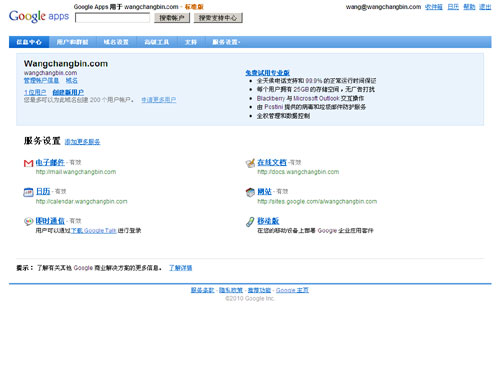Click the 服务设置 section heading
This screenshot has width=500, height=375.
click(x=42, y=141)
